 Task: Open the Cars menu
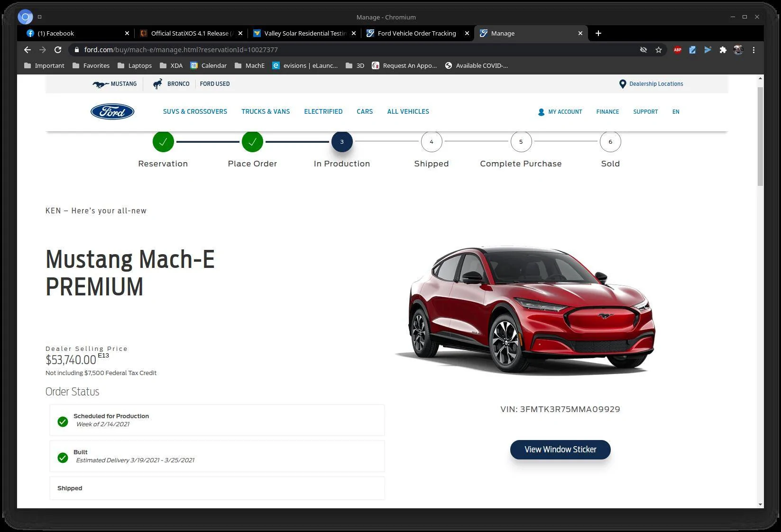pyautogui.click(x=365, y=112)
